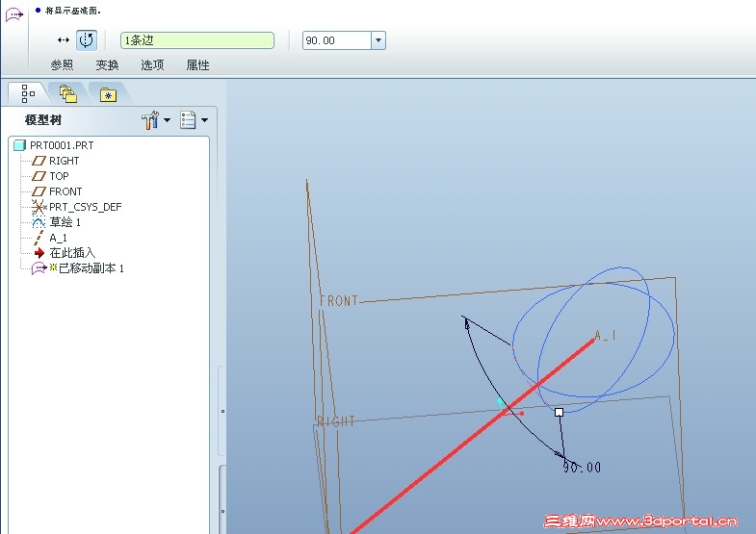Click the coordinate system icon in tree

(39, 207)
